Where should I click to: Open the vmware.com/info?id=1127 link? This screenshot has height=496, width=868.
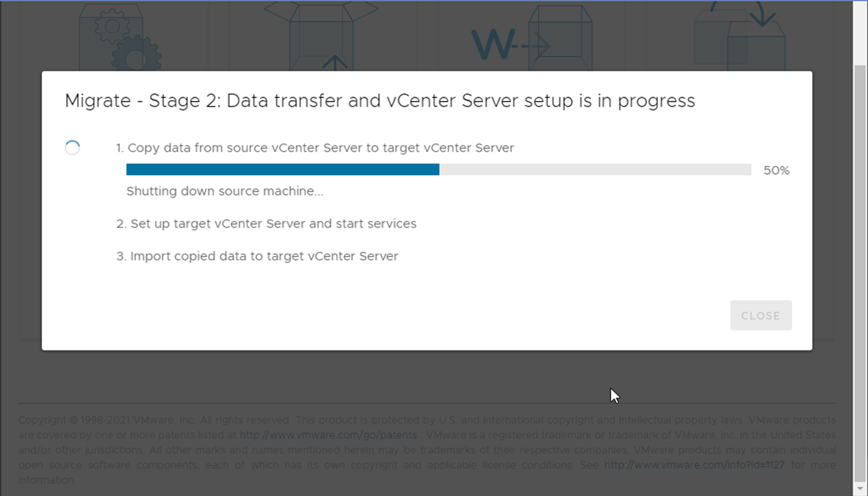point(694,465)
